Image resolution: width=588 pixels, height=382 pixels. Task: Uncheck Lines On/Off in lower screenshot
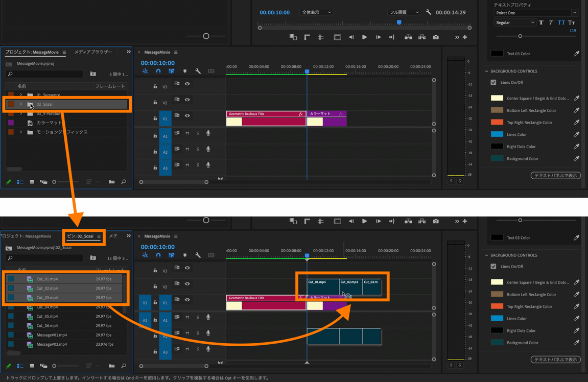[493, 267]
